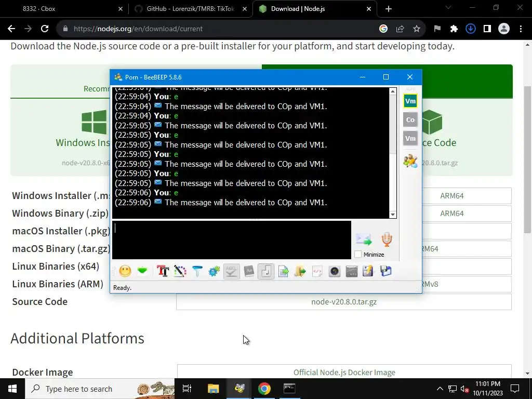
Task: Click the blue funnel message filter icon
Action: (197, 271)
